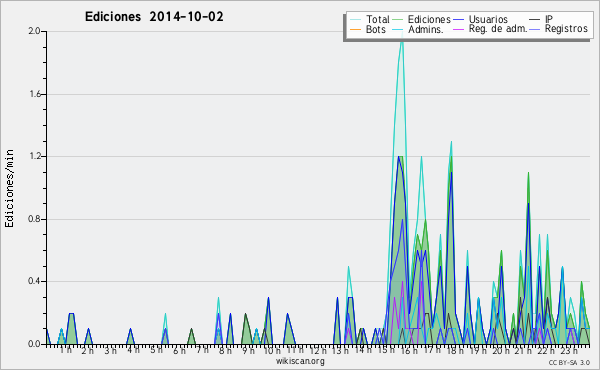This screenshot has height=370, width=600.
Task: Click the Bots orange legend line
Action: point(355,29)
